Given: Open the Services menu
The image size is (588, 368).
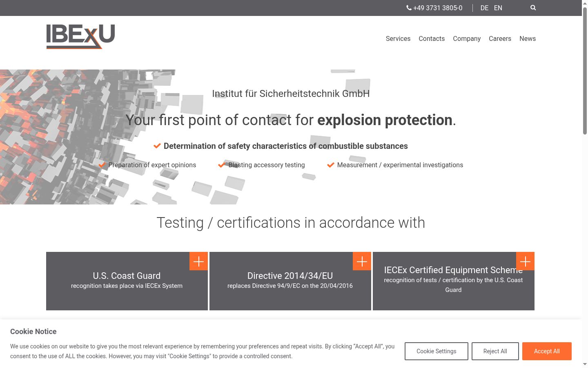Looking at the screenshot, I should coord(398,38).
